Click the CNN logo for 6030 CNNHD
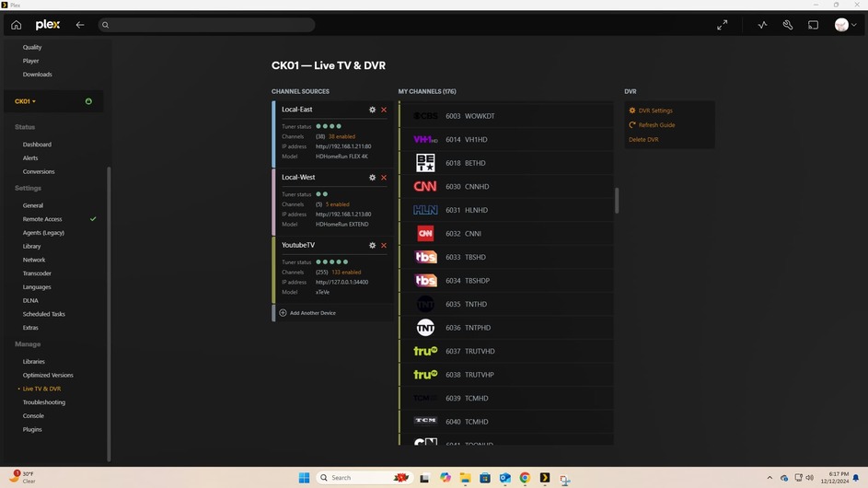This screenshot has height=488, width=868. tap(425, 187)
